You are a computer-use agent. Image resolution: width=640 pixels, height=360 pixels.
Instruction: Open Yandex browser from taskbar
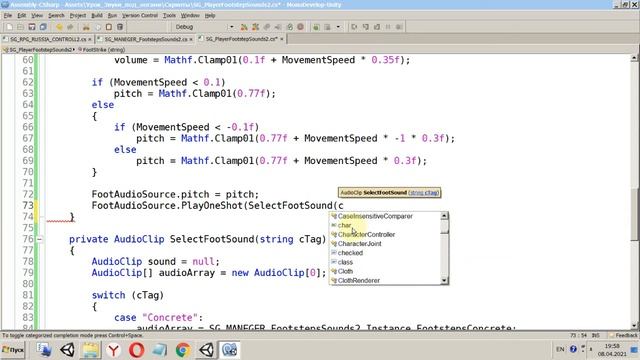click(113, 350)
